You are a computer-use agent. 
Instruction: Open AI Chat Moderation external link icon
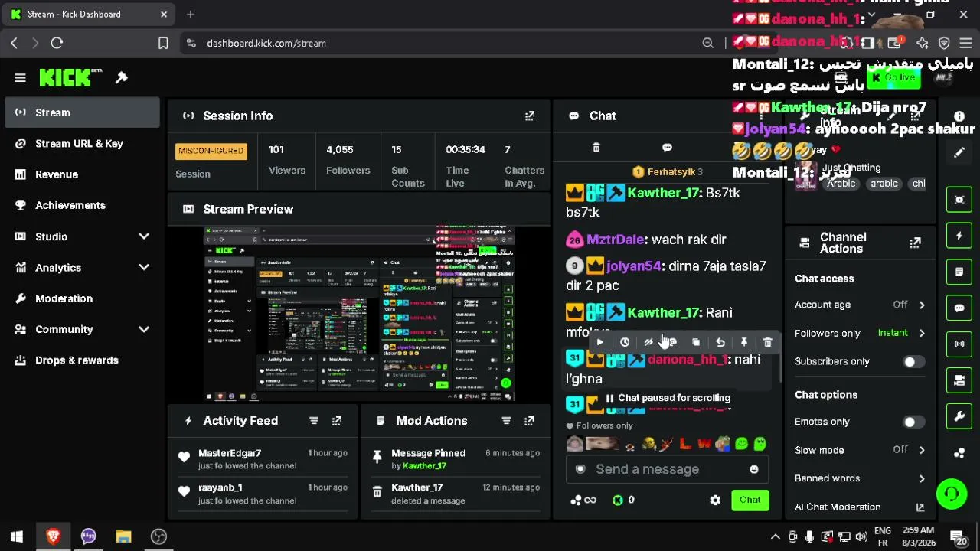tap(920, 507)
